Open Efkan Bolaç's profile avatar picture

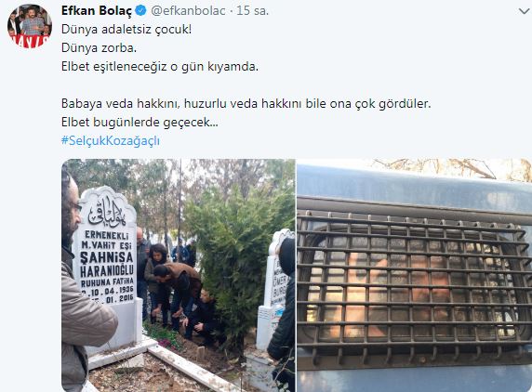pos(30,26)
